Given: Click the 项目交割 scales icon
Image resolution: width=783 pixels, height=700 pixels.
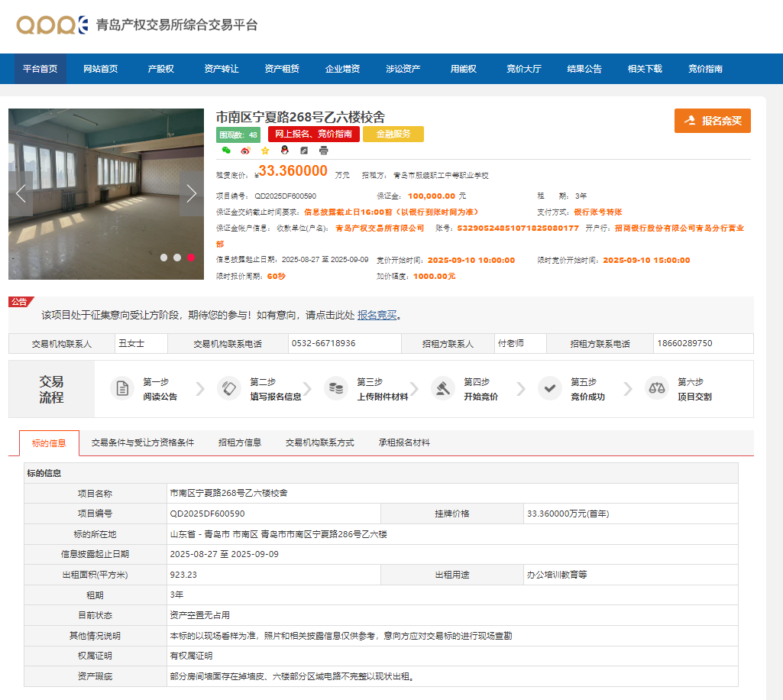Looking at the screenshot, I should point(657,388).
